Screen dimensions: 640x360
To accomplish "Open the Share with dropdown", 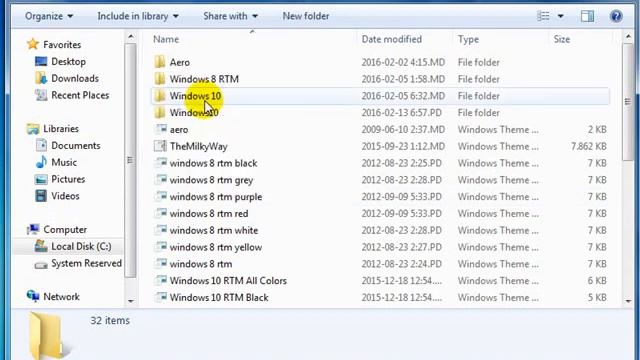I will pyautogui.click(x=231, y=16).
